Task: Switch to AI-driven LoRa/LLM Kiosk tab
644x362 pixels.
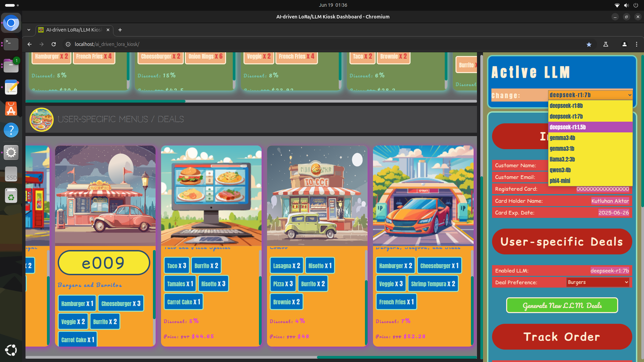Action: 74,30
